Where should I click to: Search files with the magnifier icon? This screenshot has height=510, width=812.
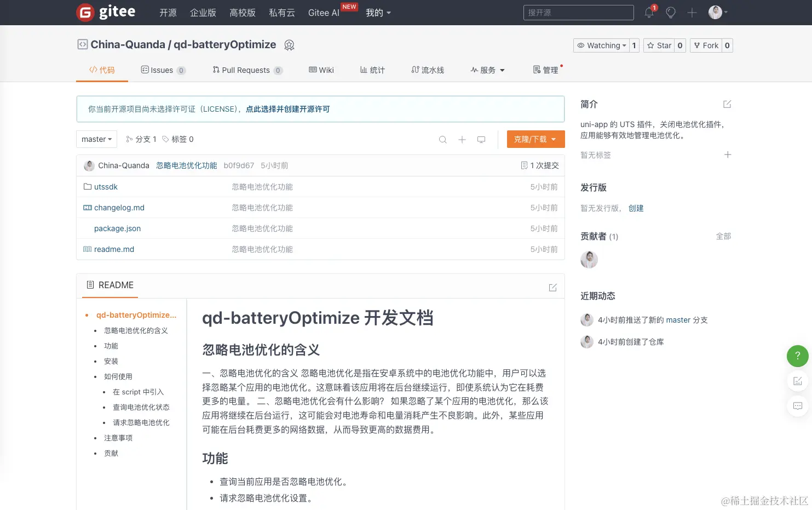(x=443, y=140)
